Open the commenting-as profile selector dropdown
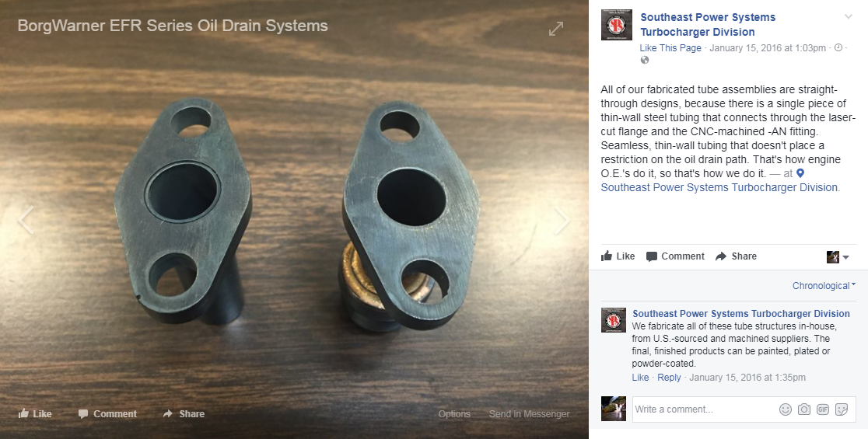 [x=838, y=256]
